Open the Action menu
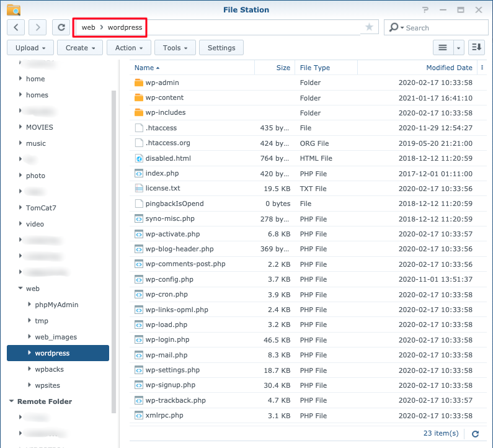The width and height of the screenshot is (493, 448). [129, 48]
